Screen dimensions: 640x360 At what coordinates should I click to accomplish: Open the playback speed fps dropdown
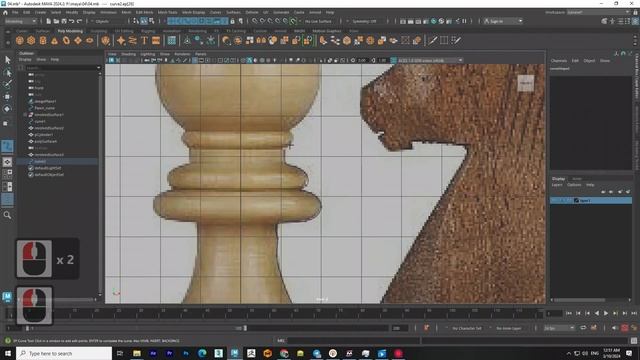pos(559,328)
